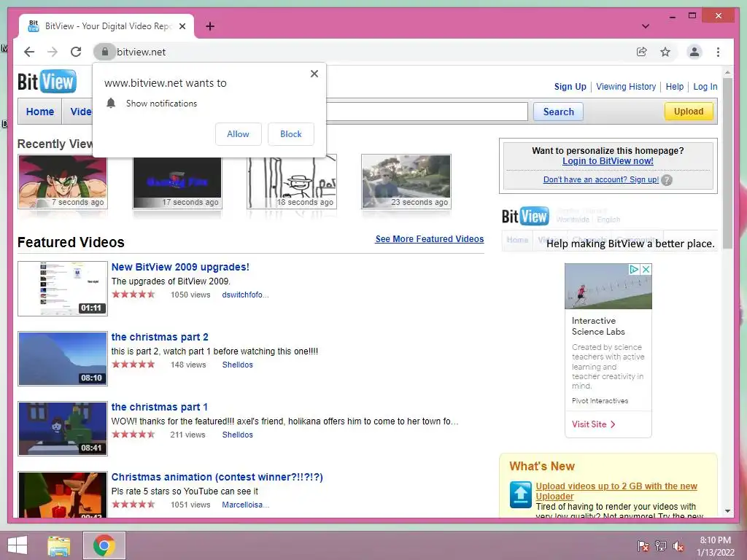Open the Chrome three-dot menu
The height and width of the screenshot is (560, 747).
[x=718, y=52]
